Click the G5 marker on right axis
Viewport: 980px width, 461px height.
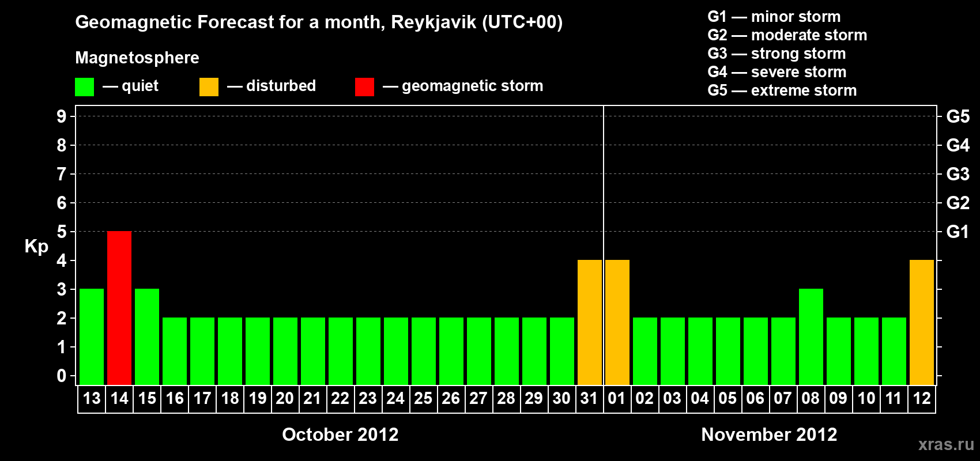tap(958, 116)
